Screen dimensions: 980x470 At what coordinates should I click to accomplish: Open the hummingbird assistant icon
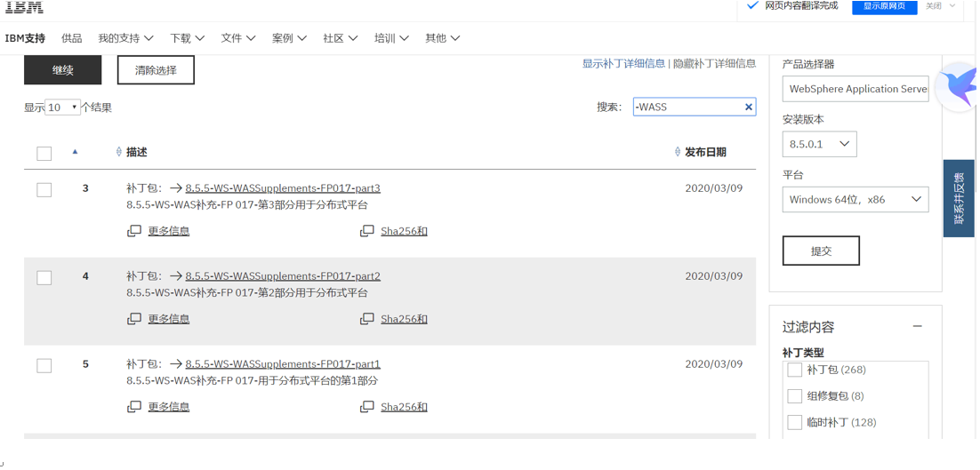click(x=960, y=87)
